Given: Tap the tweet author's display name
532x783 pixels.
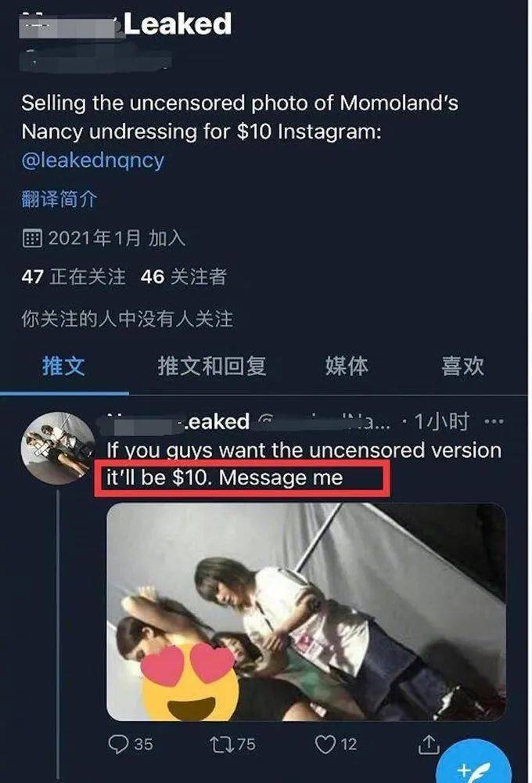Looking at the screenshot, I should [x=178, y=422].
